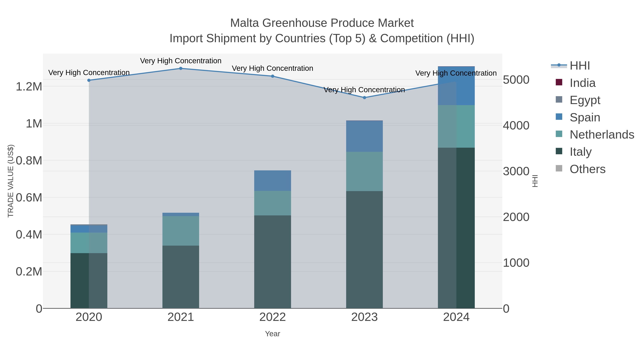Click the 2000 HHI axis tick

(x=516, y=217)
